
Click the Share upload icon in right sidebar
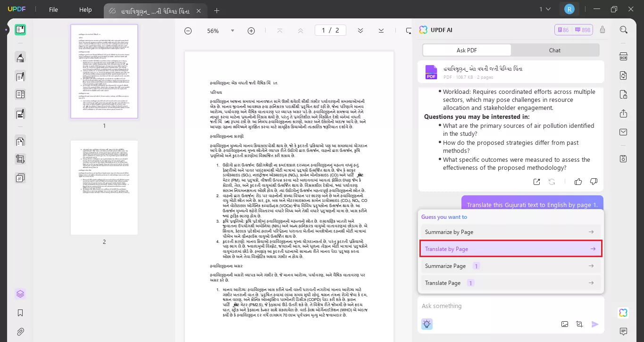pos(624,114)
